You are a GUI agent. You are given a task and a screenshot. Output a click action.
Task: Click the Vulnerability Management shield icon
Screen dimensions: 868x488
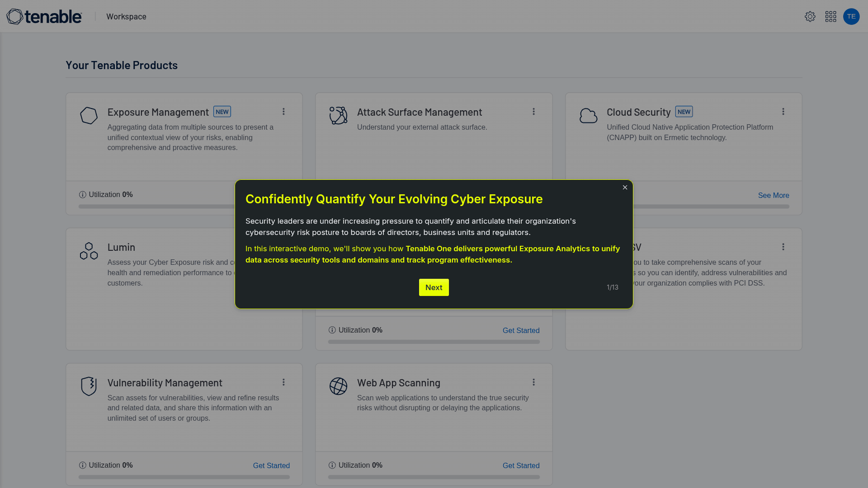[89, 386]
